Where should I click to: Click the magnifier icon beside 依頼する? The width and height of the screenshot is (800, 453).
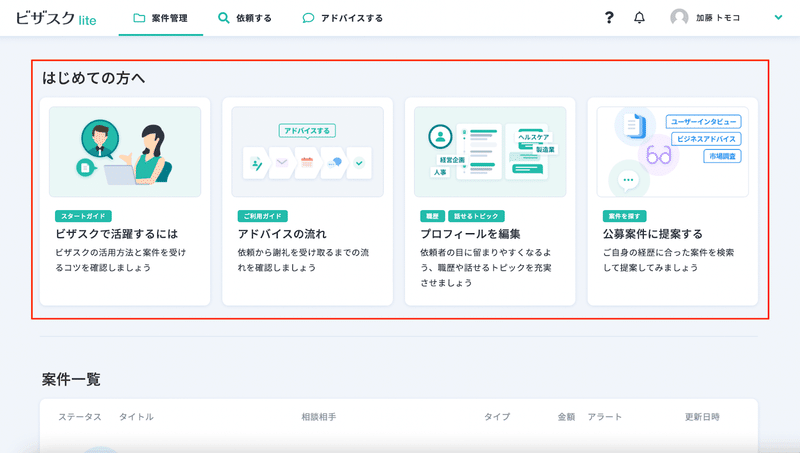(x=223, y=18)
